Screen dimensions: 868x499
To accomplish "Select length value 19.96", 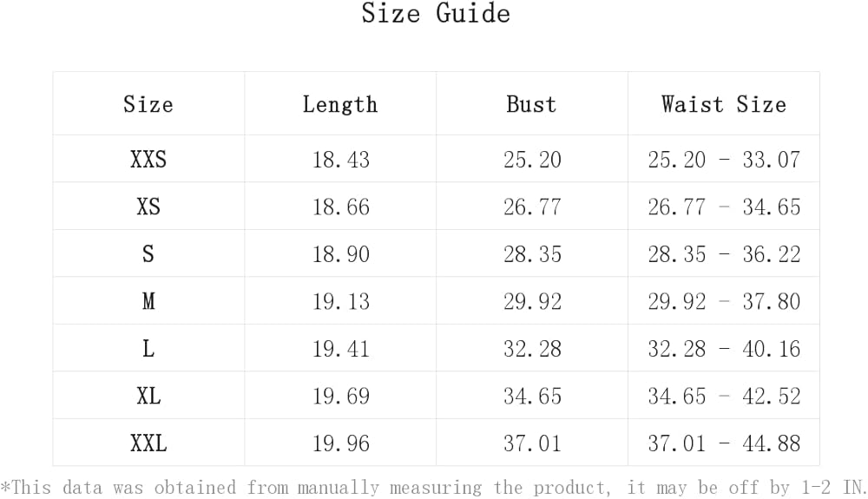I will [341, 444].
